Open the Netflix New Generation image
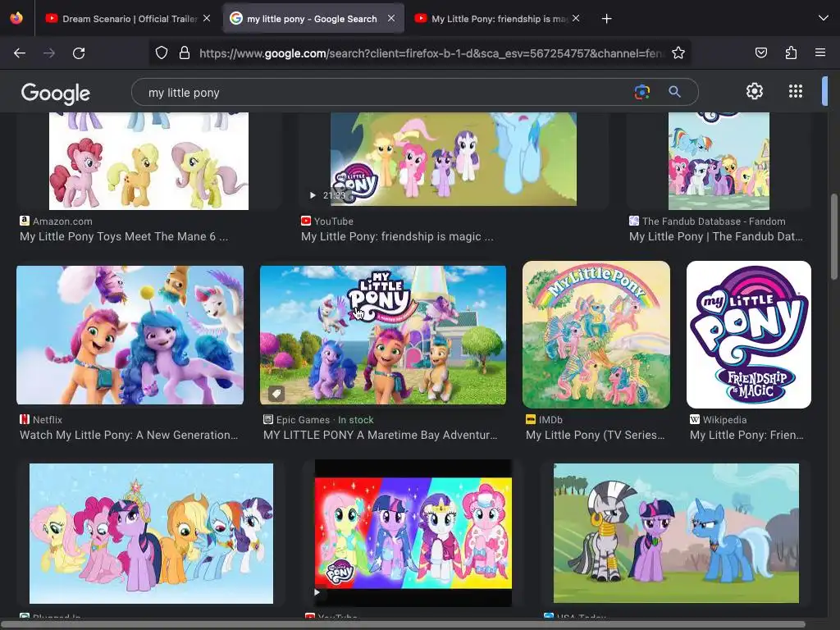The height and width of the screenshot is (630, 840). [x=130, y=335]
